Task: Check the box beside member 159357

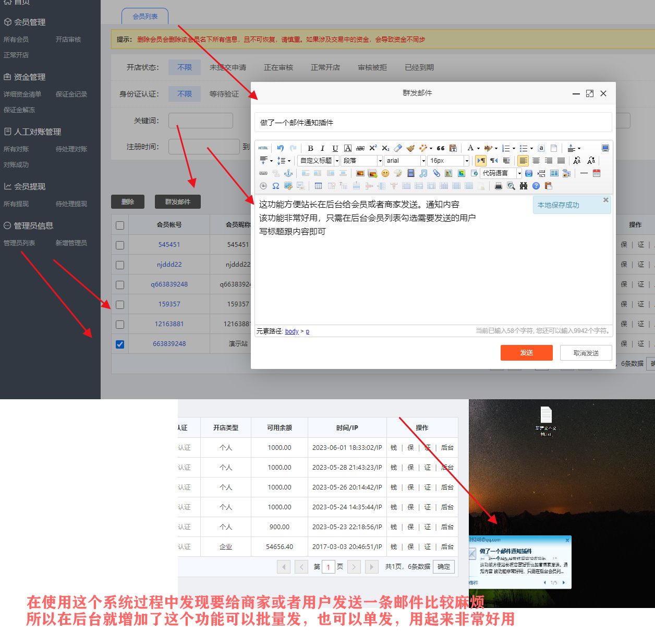Action: (x=120, y=304)
